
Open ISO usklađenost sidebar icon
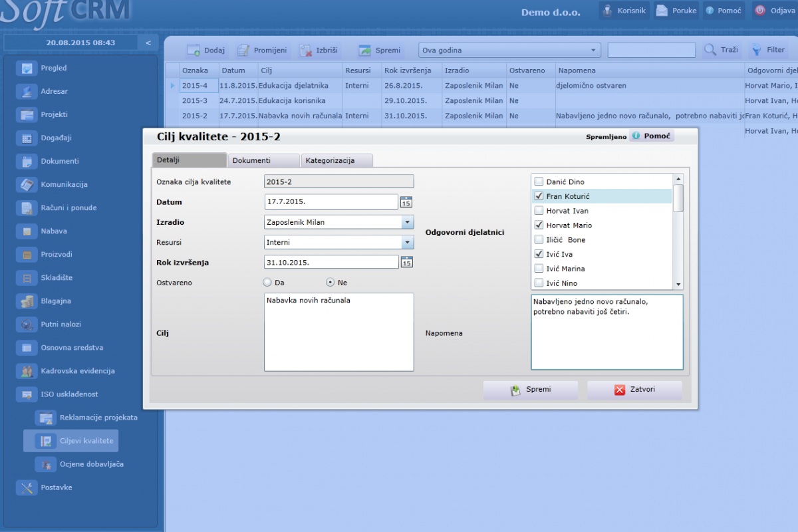pyautogui.click(x=27, y=394)
